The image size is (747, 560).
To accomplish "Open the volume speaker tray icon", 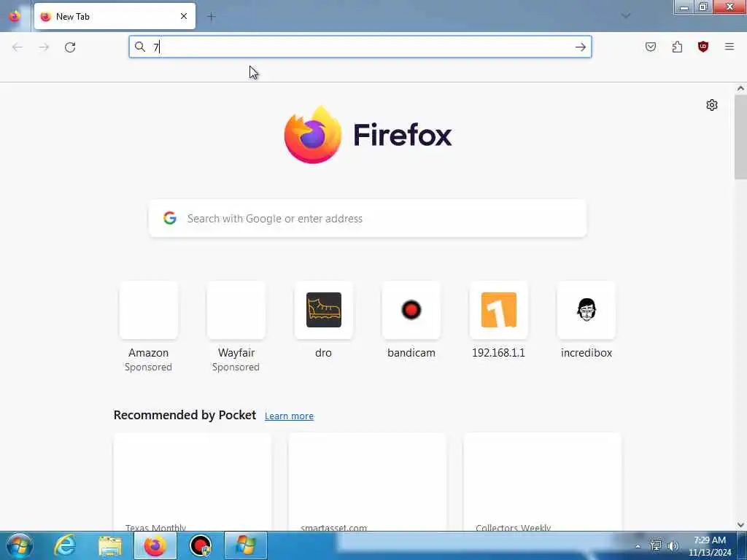I will tap(673, 545).
